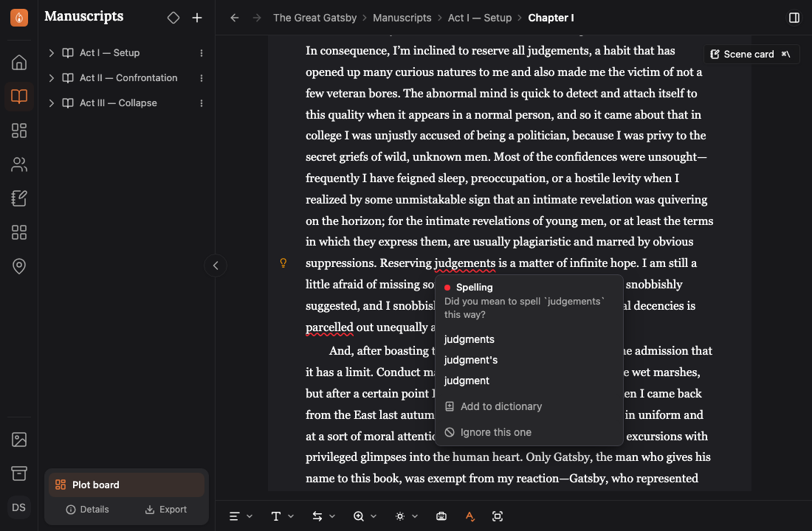Image resolution: width=812 pixels, height=531 pixels.
Task: Open options menu for Act I — Setup
Action: (202, 53)
